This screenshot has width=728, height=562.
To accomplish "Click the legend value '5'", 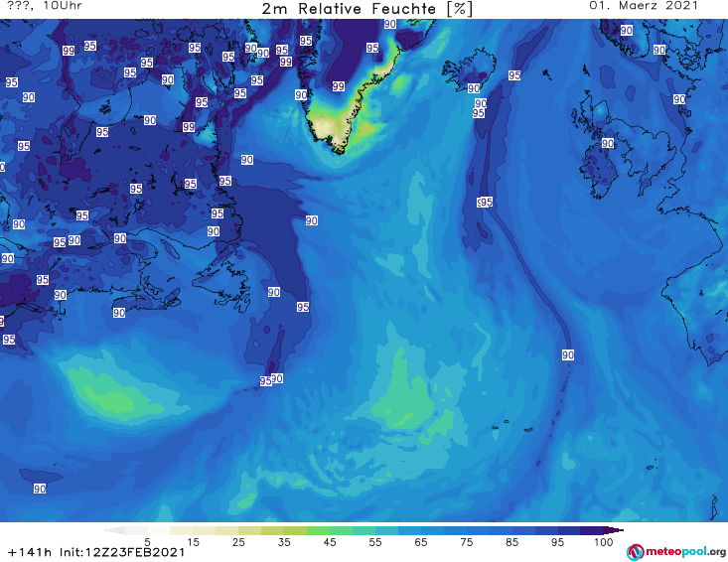I will [x=147, y=542].
